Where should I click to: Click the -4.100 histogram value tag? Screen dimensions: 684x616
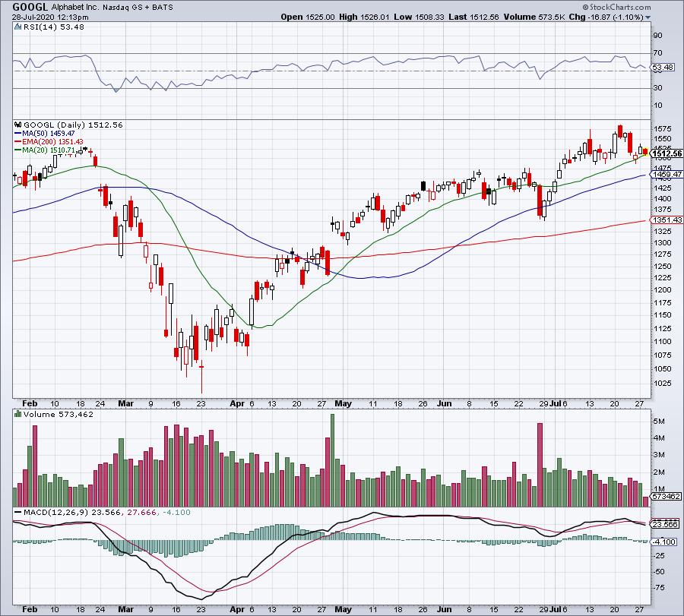(x=664, y=542)
